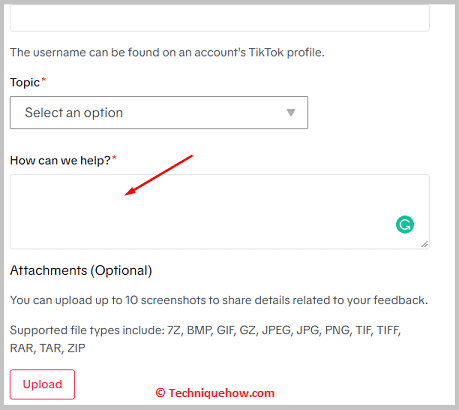
Task: Click the red asterisk beside Topic
Action: [x=43, y=80]
